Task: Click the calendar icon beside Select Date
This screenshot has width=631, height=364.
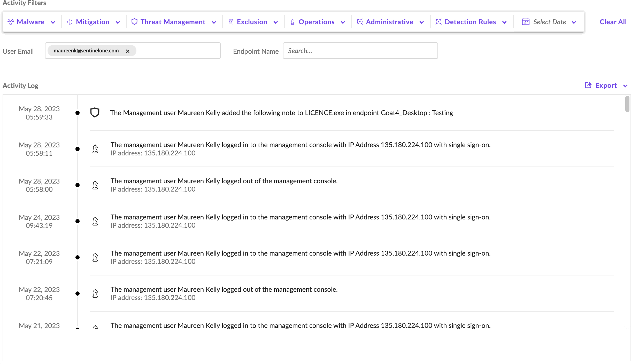Action: coord(526,22)
